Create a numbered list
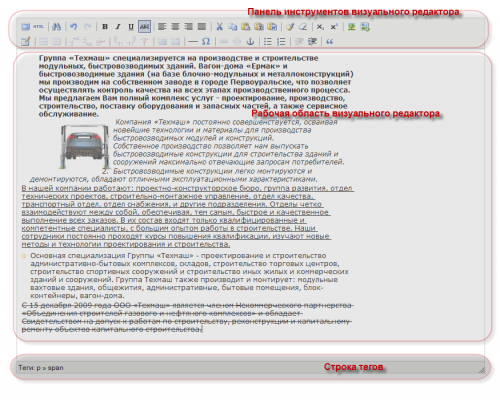 pyautogui.click(x=281, y=42)
